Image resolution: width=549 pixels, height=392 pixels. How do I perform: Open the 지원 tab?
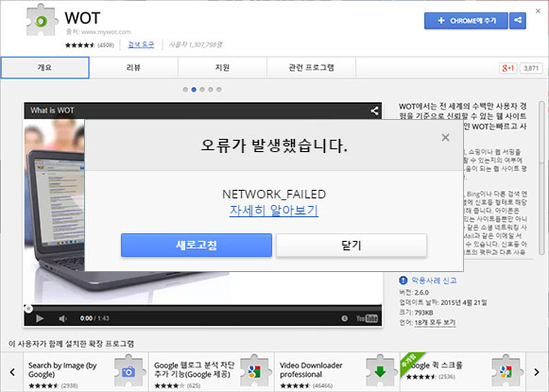222,68
